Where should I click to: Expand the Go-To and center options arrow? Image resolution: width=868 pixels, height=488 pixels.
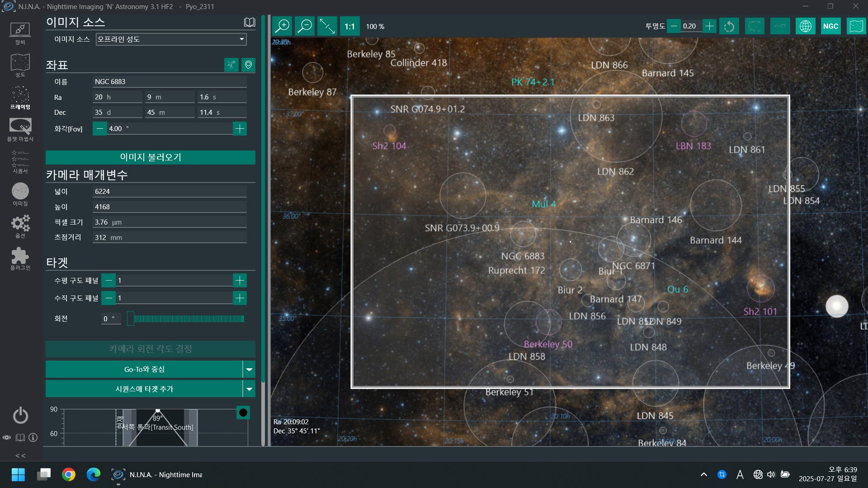tap(249, 370)
